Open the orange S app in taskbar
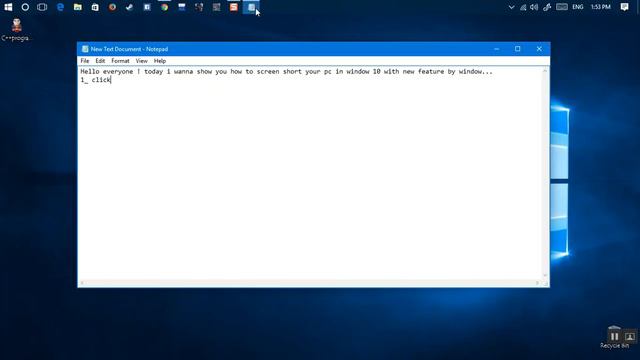This screenshot has width=640, height=360. coord(234,7)
